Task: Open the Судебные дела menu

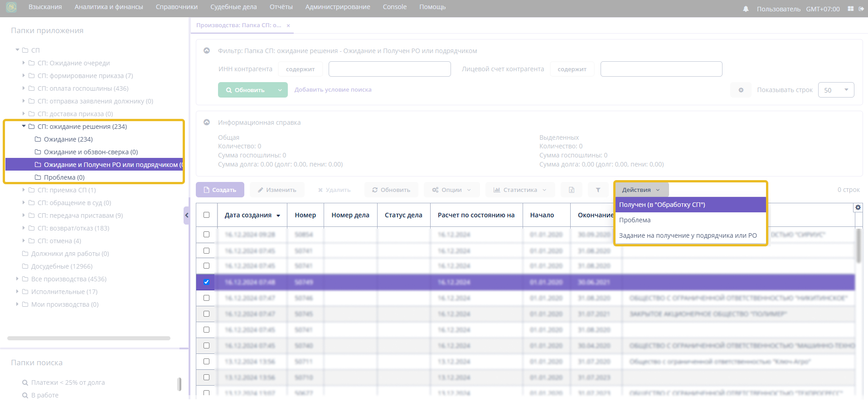Action: point(233,7)
